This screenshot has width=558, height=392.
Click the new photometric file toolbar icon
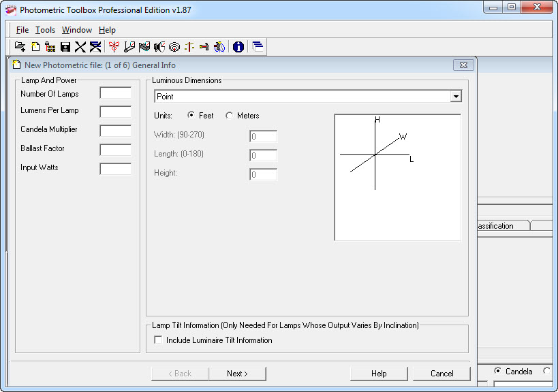point(35,46)
